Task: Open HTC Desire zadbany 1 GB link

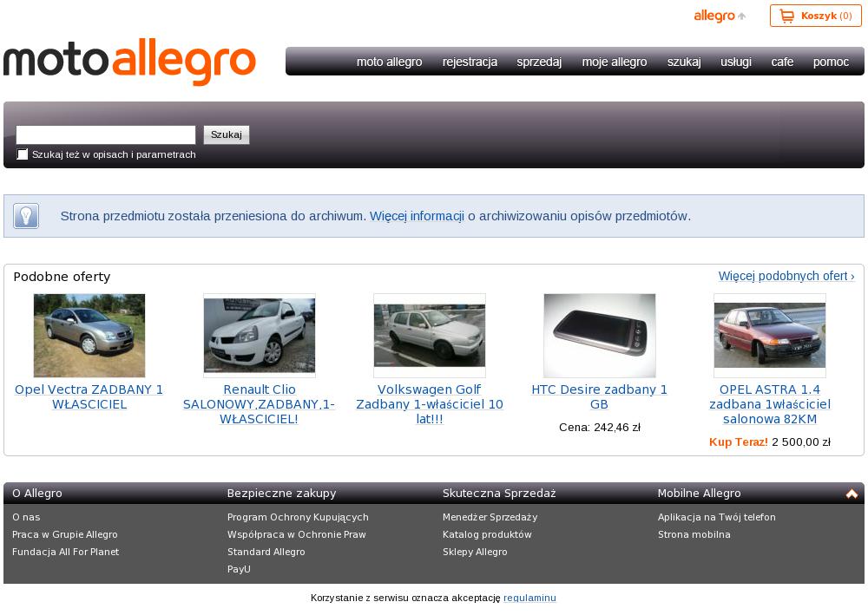Action: pos(600,397)
